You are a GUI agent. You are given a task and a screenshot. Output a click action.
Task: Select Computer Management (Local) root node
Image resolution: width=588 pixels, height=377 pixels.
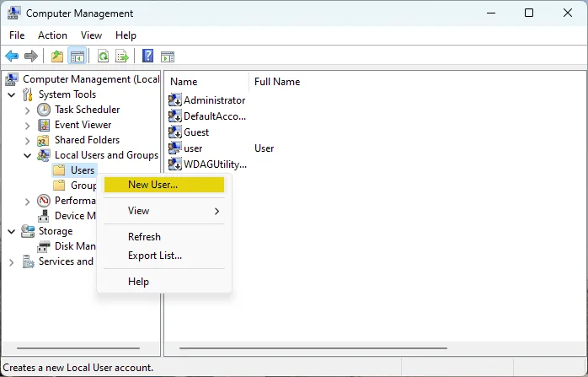pos(91,79)
